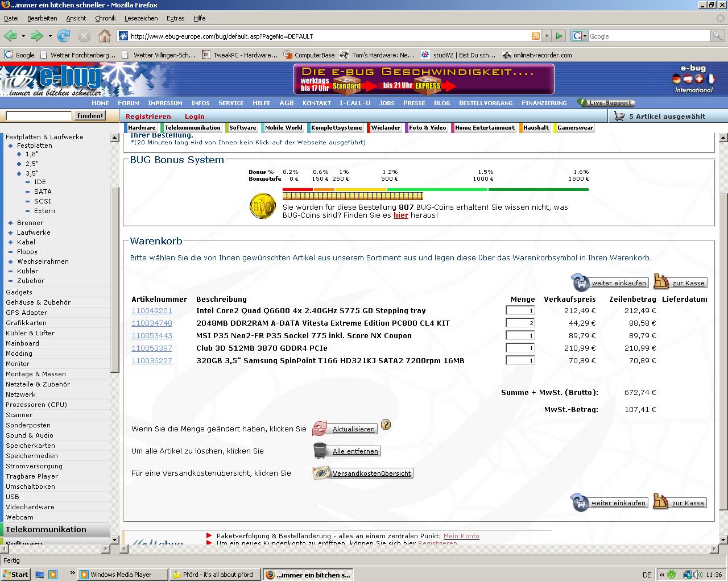728x582 pixels.
Task: Click the Registrieren link
Action: (148, 117)
